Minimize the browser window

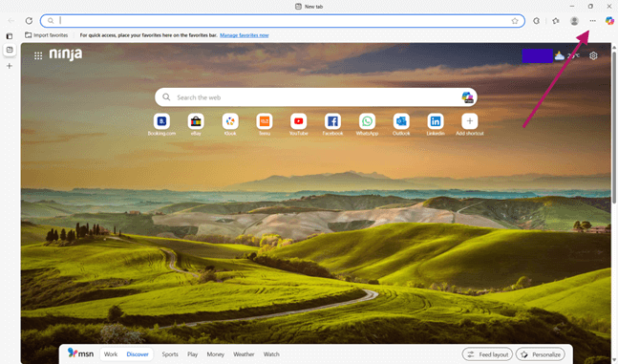point(572,7)
